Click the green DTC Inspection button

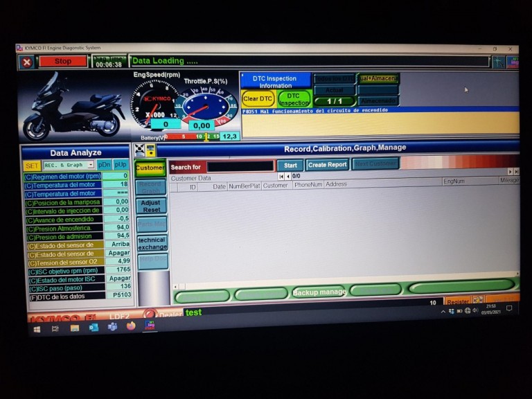[x=294, y=99]
